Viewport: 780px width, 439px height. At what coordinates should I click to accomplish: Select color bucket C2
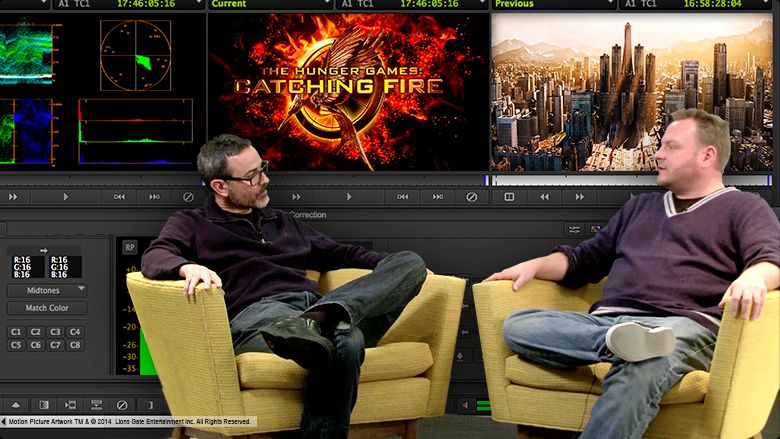tap(35, 332)
